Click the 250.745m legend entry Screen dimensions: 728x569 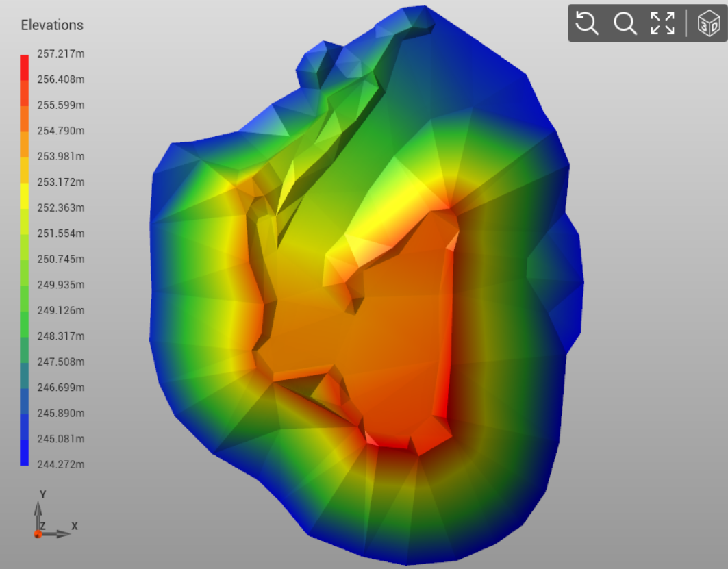[60, 259]
